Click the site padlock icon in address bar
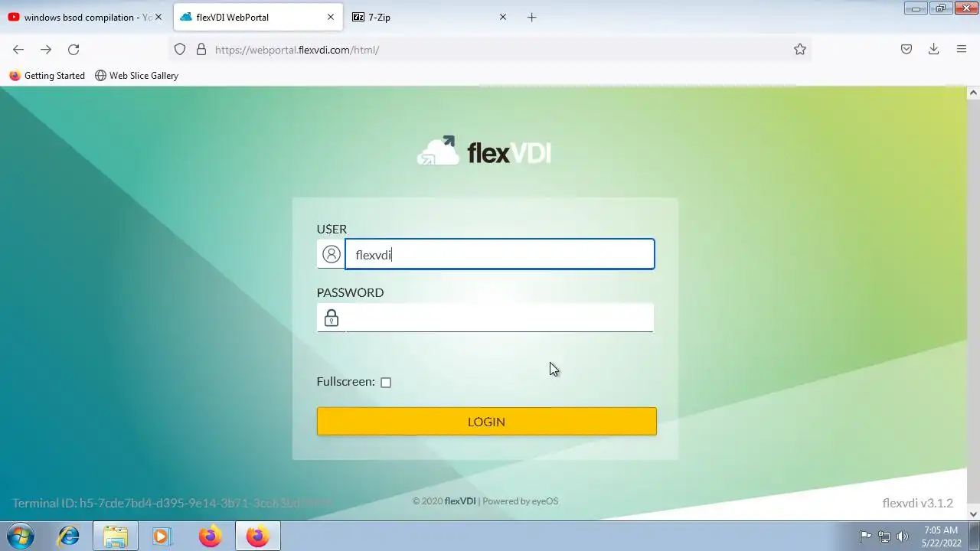Viewport: 980px width, 551px height. point(201,49)
